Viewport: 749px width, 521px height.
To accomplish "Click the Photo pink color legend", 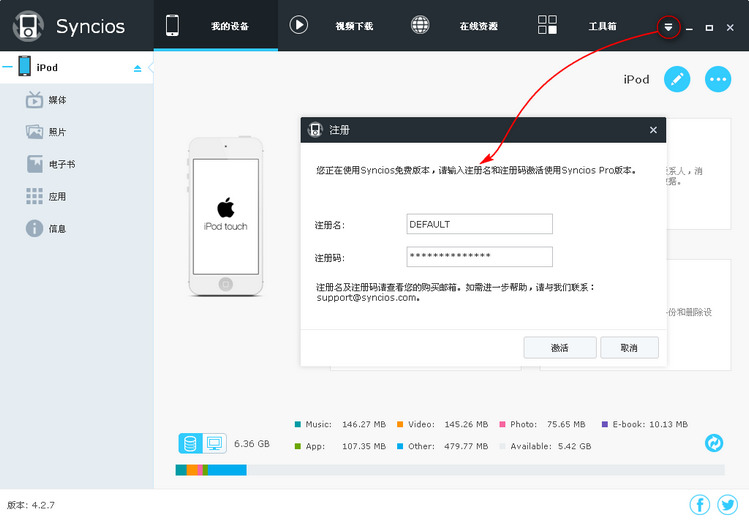I will pyautogui.click(x=503, y=424).
